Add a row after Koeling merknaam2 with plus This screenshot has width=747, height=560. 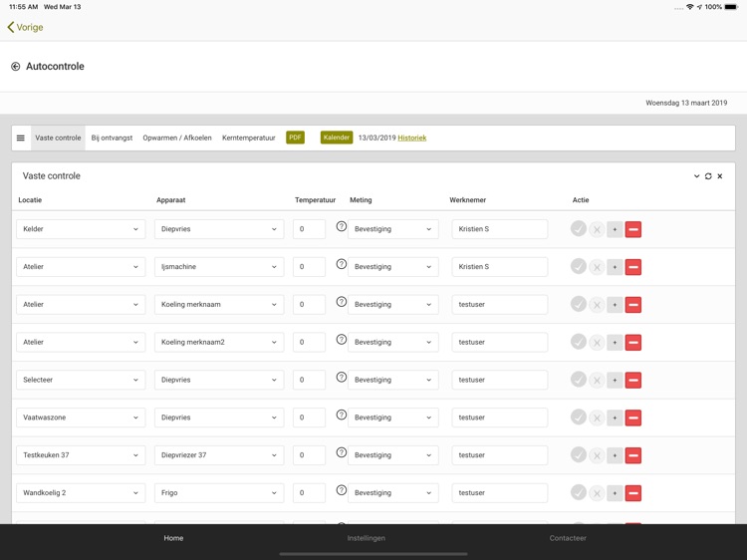coord(615,342)
